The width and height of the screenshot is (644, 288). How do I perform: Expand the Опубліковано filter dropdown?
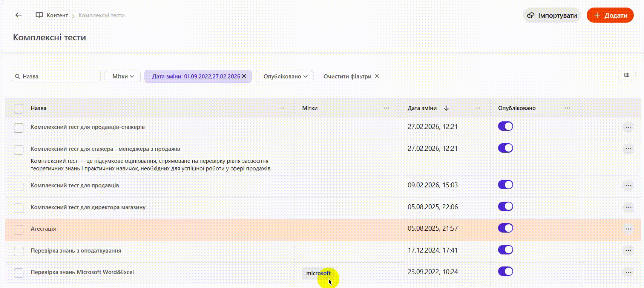click(x=285, y=77)
